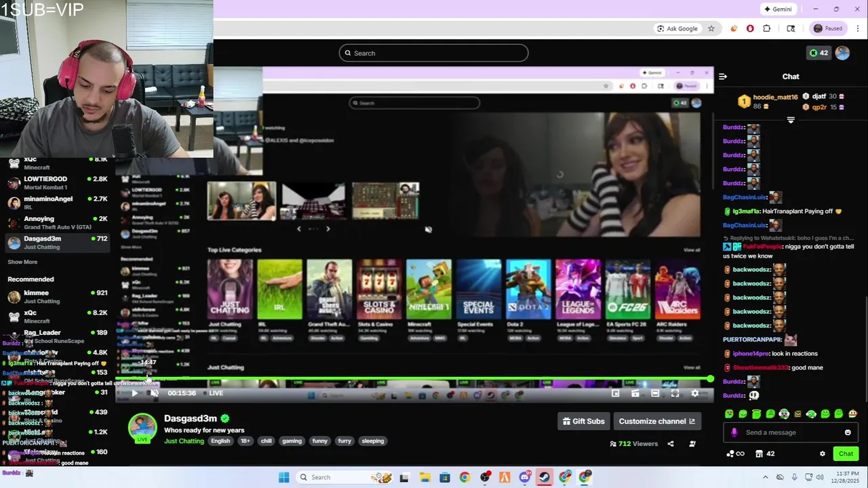The image size is (868, 488).
Task: Open the taskbar clock showing 11:37 PM
Action: pyautogui.click(x=844, y=477)
